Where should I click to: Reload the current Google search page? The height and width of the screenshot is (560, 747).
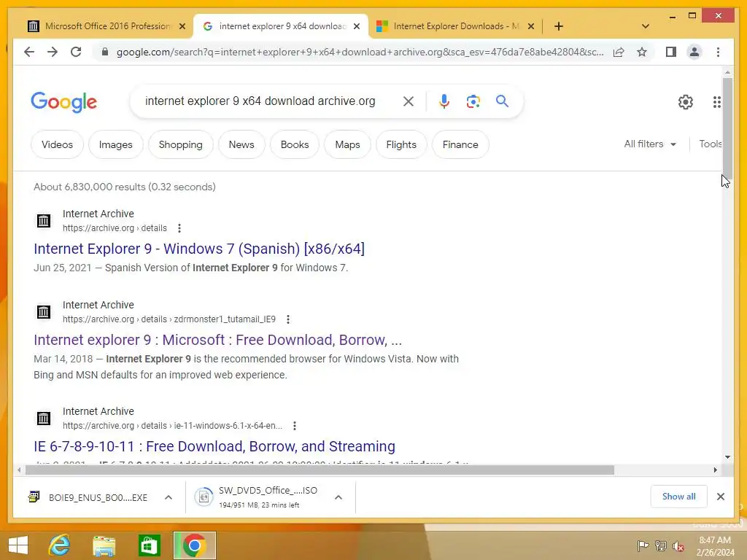pyautogui.click(x=76, y=52)
